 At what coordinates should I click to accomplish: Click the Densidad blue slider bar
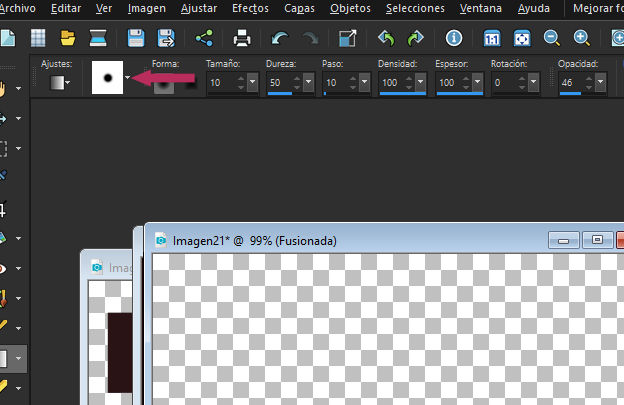click(x=403, y=94)
